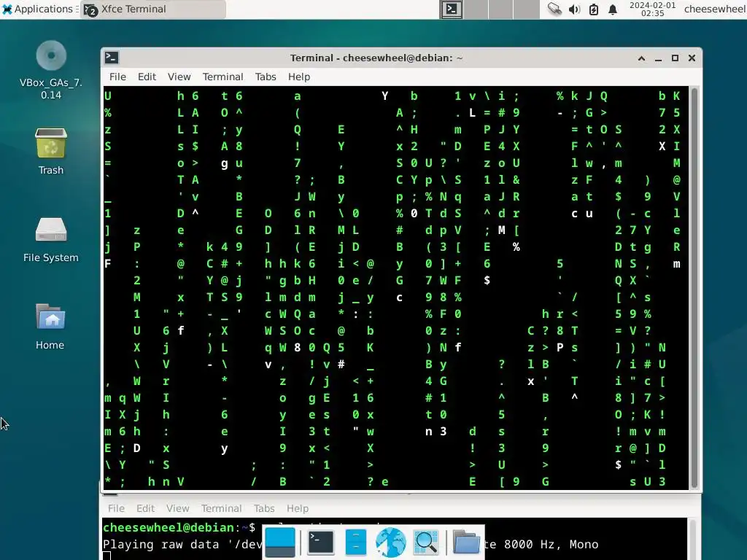This screenshot has height=560, width=747.
Task: Switch to the first workspace with terminal
Action: point(451,9)
